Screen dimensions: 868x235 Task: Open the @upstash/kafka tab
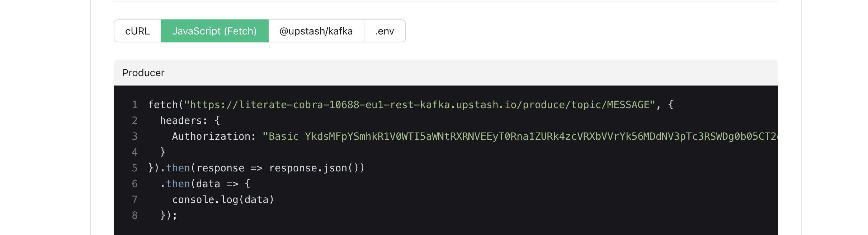pyautogui.click(x=316, y=31)
